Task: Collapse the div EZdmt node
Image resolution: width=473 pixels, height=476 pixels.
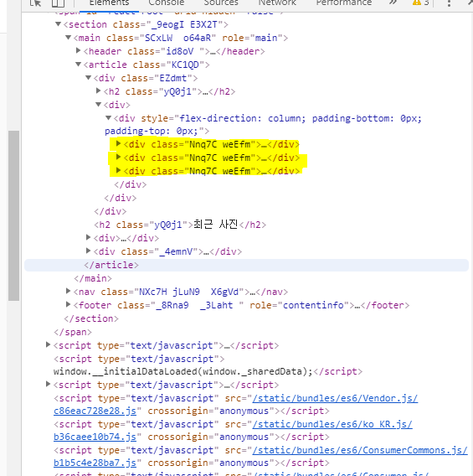Action: pyautogui.click(x=88, y=77)
